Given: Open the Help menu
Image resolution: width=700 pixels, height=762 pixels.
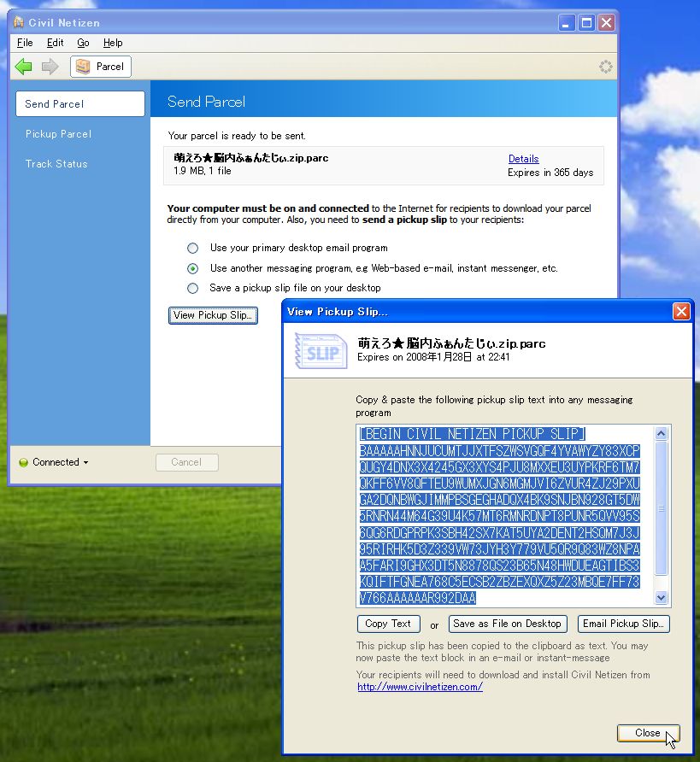Looking at the screenshot, I should [x=113, y=43].
